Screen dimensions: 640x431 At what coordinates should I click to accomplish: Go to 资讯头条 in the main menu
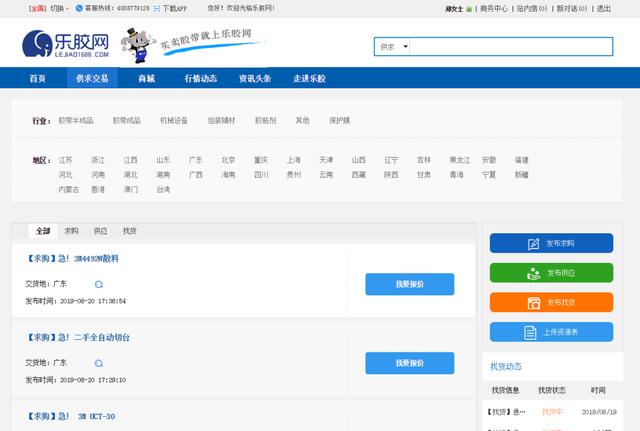pyautogui.click(x=253, y=78)
